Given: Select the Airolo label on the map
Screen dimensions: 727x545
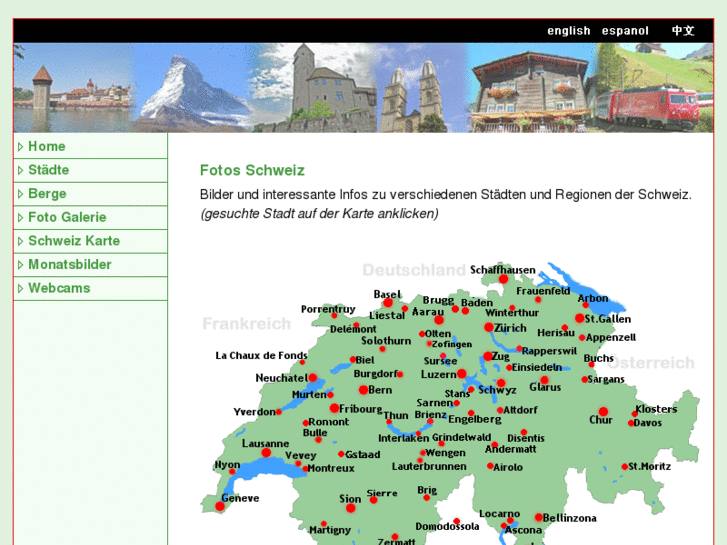Looking at the screenshot, I should point(508,467).
